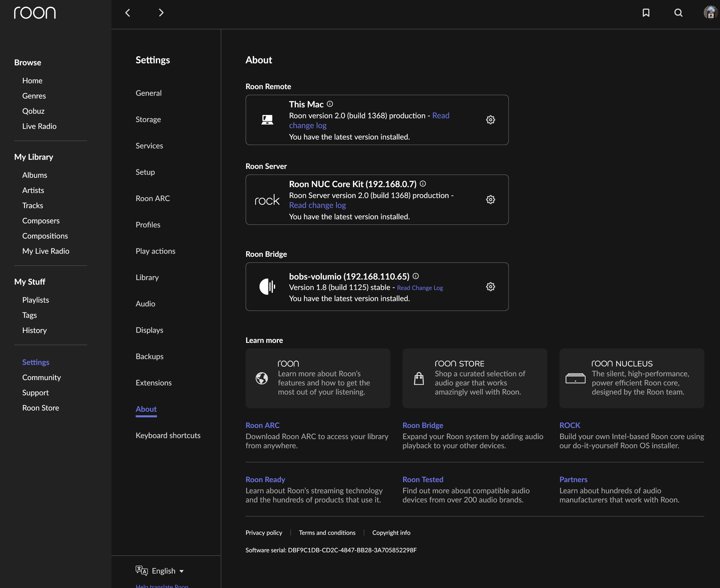Screen dimensions: 720x588
Task: Click the Roon Bridge speaker icon
Action: [x=267, y=287]
